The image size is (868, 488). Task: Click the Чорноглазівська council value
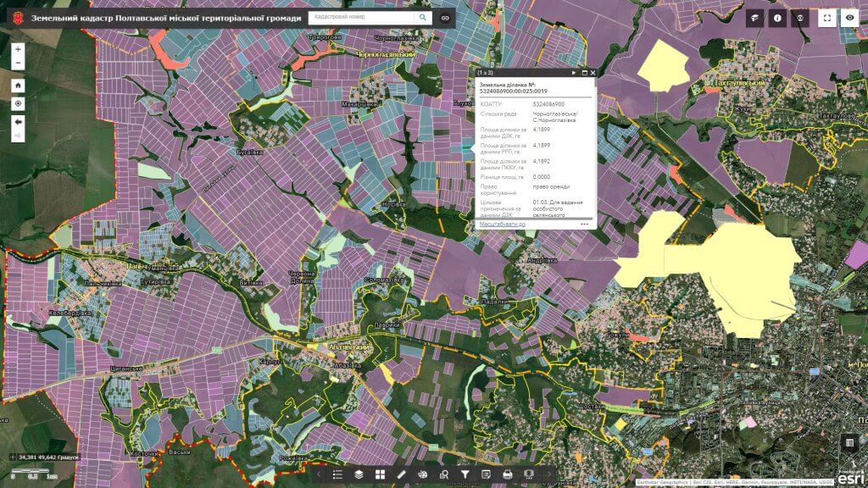[x=554, y=117]
